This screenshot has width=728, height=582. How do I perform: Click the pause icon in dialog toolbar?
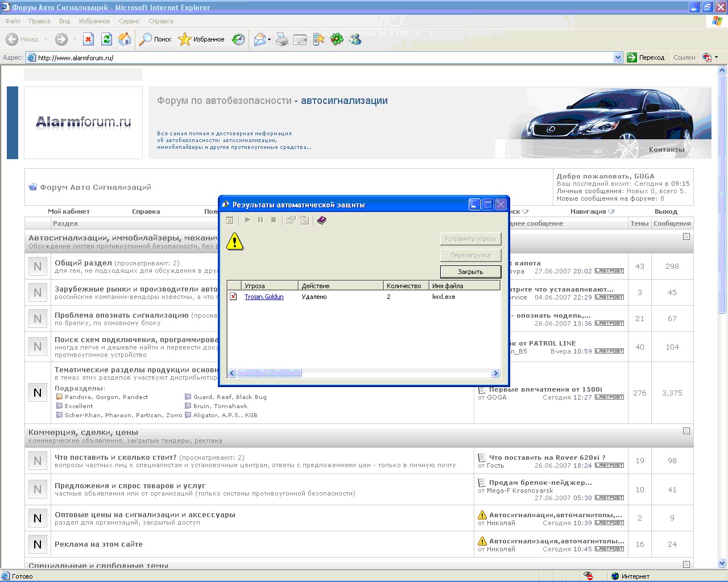[x=260, y=220]
